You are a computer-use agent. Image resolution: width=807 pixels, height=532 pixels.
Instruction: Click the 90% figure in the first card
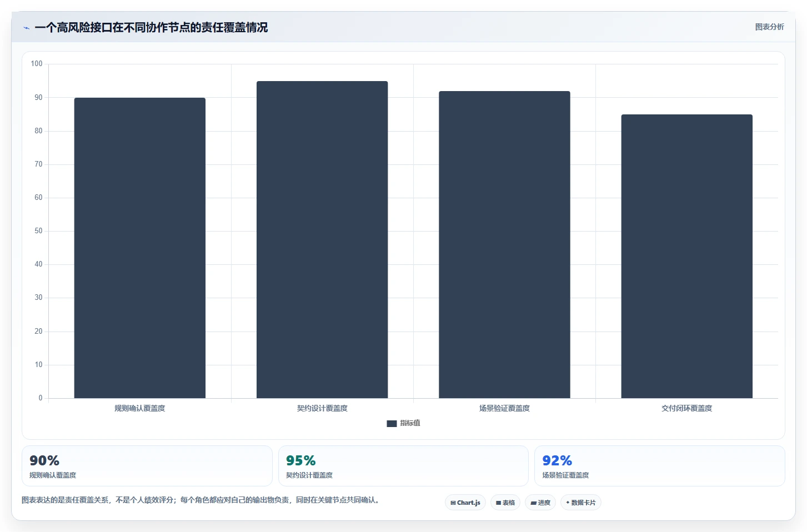44,460
